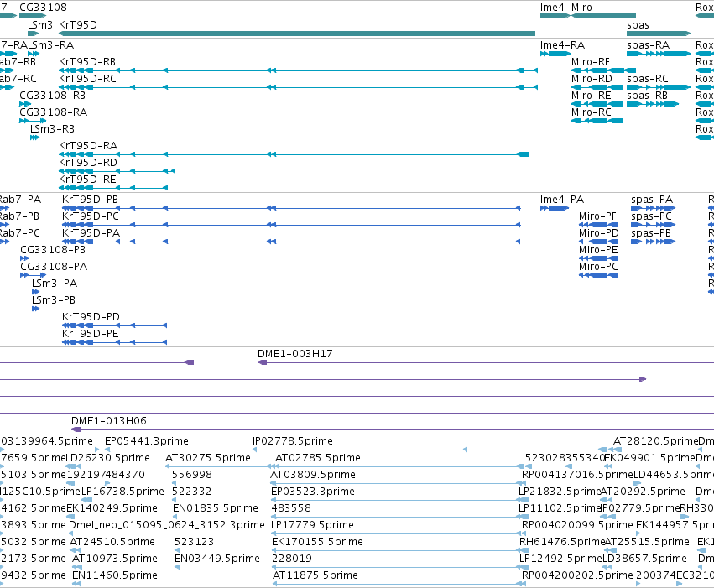This screenshot has width=714, height=588.
Task: Select EST AT30275.5prime
Action: click(207, 458)
